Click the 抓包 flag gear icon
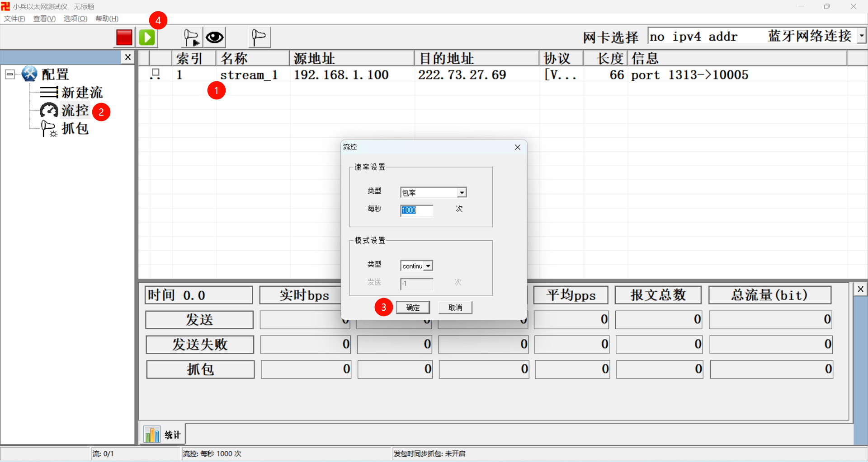868x462 pixels. pyautogui.click(x=49, y=129)
